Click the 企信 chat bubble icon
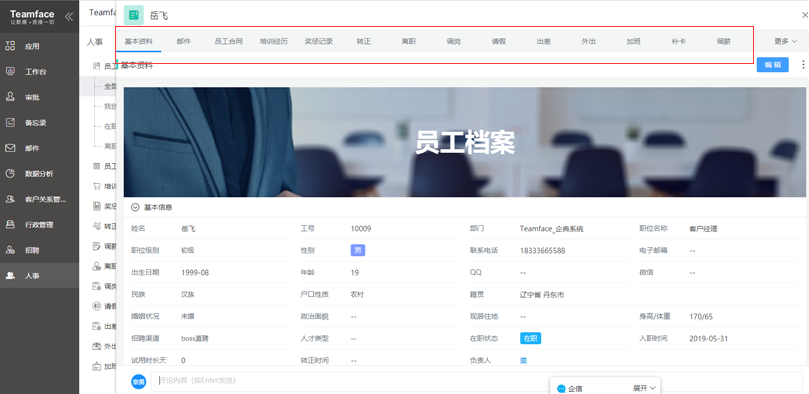 [x=561, y=389]
